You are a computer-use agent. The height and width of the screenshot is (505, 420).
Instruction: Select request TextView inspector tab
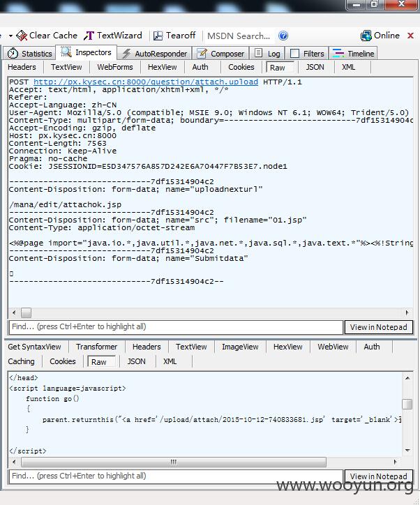tap(66, 67)
